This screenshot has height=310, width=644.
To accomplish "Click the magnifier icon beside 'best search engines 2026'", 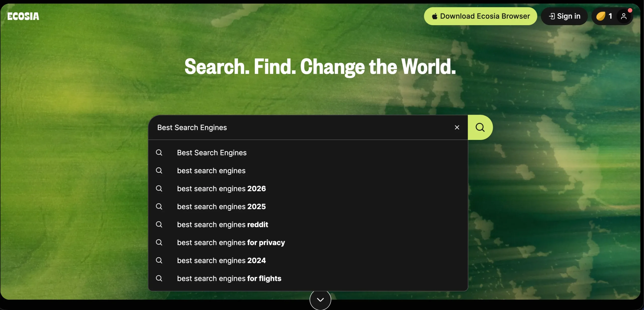I will click(159, 189).
